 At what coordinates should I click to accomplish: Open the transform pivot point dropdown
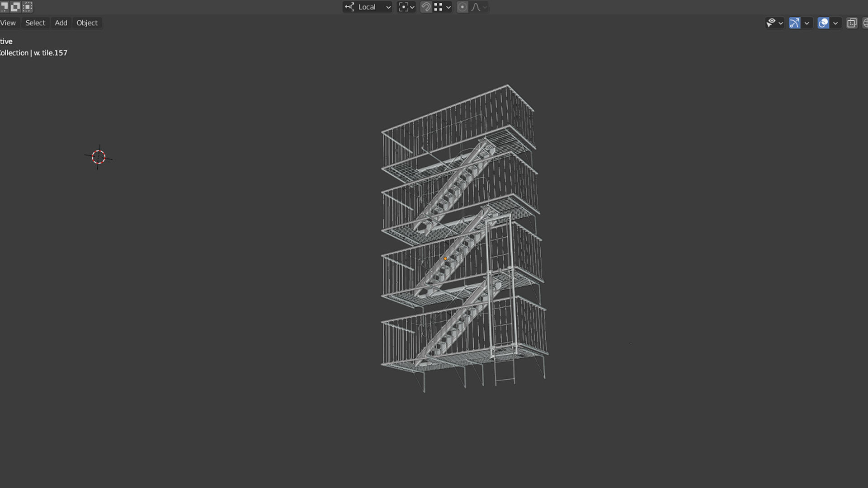pos(406,7)
